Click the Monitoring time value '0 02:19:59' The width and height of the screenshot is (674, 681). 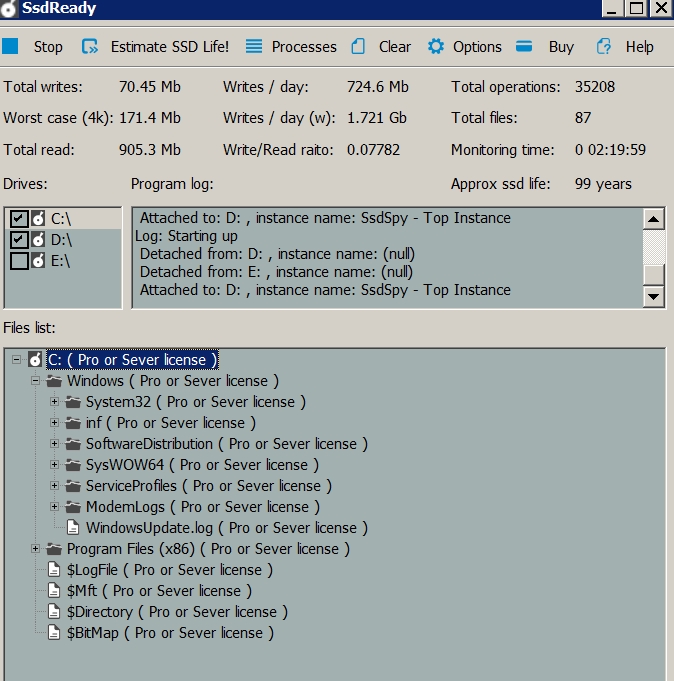click(610, 150)
